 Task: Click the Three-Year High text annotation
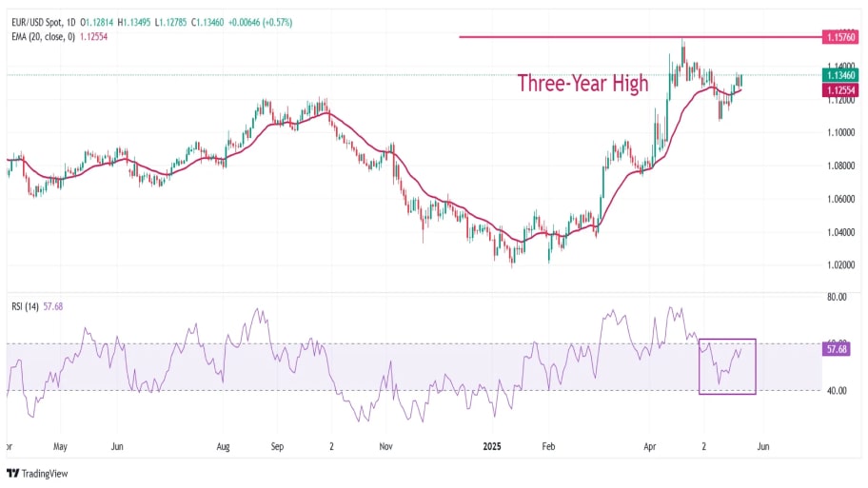(x=582, y=83)
